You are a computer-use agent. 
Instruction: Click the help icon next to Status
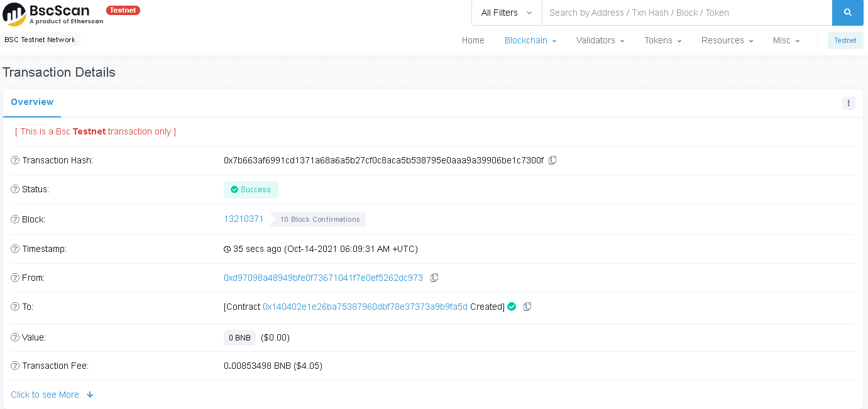click(15, 189)
